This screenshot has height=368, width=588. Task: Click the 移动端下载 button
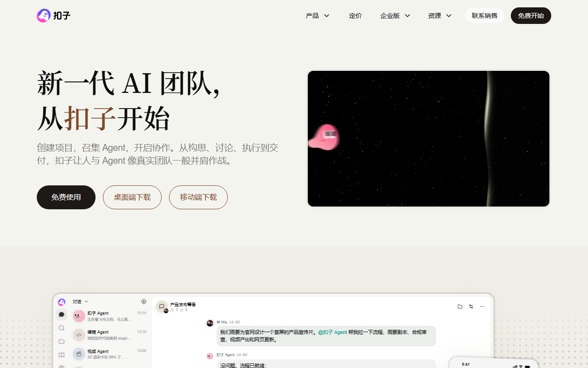[x=198, y=197]
